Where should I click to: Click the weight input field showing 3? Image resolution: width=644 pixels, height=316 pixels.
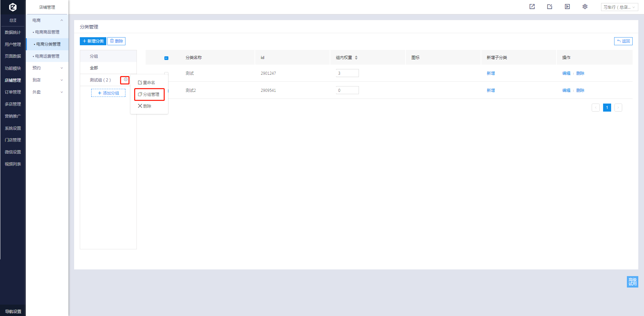(347, 73)
